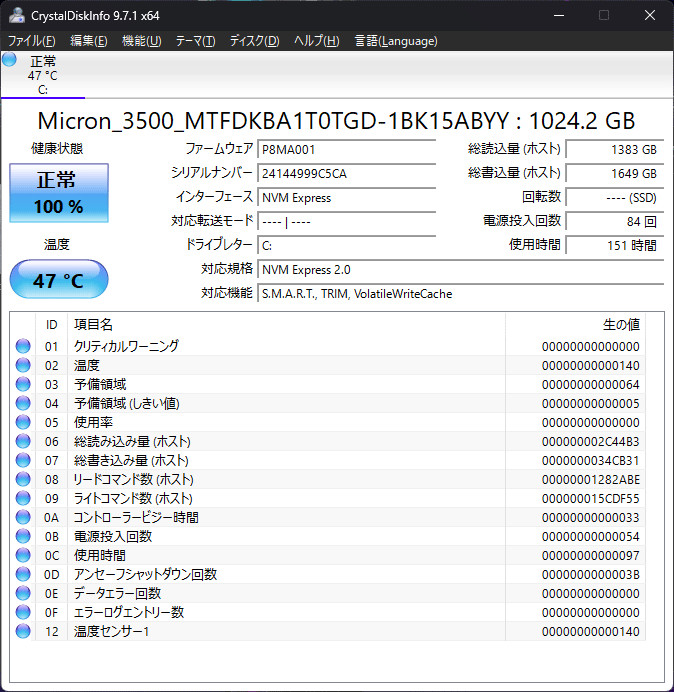
Task: Click status orb beside アンセーフシャットダウン回数
Action: coord(23,574)
